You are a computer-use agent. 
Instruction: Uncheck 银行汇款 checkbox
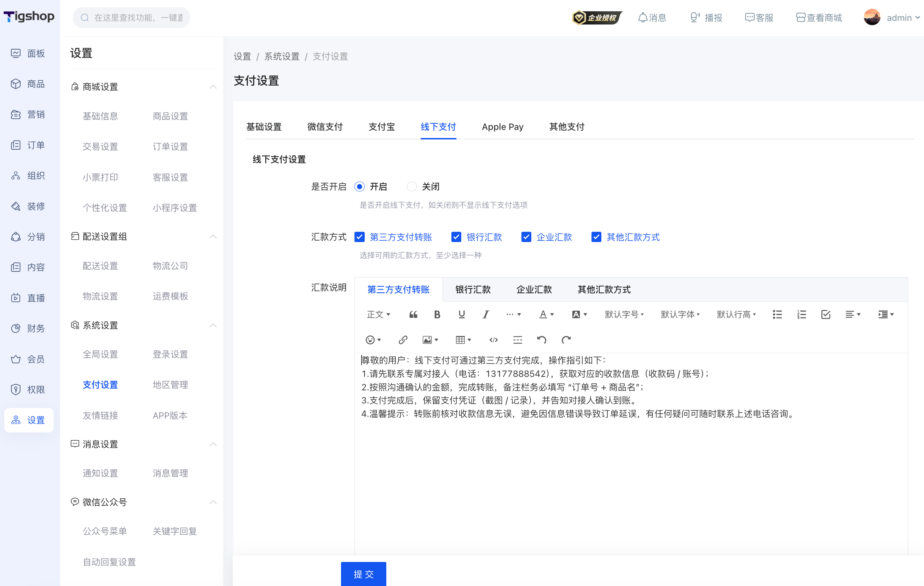click(456, 237)
